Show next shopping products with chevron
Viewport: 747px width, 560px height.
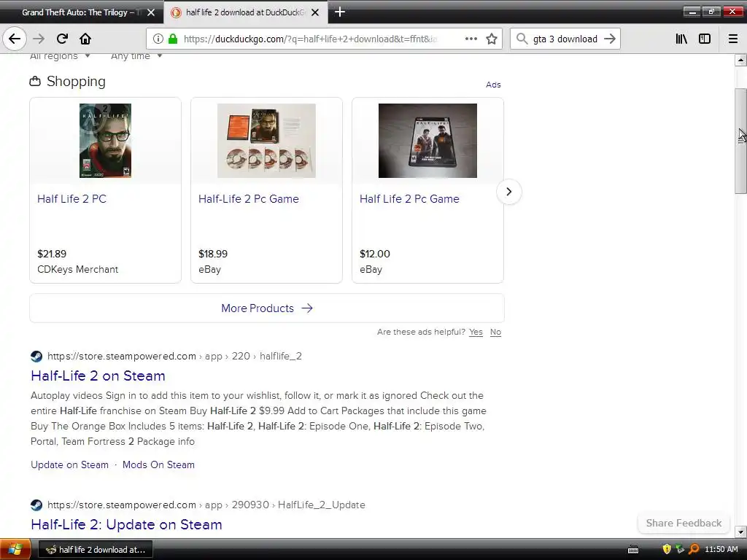[x=508, y=192]
